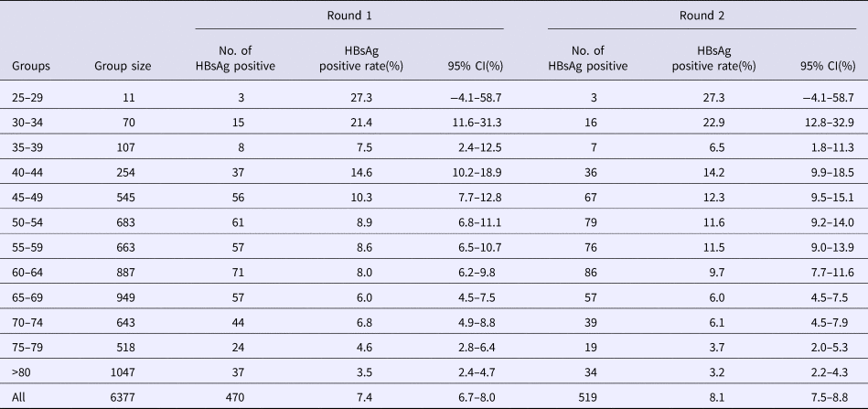Click total group size 6377

pyautogui.click(x=132, y=398)
